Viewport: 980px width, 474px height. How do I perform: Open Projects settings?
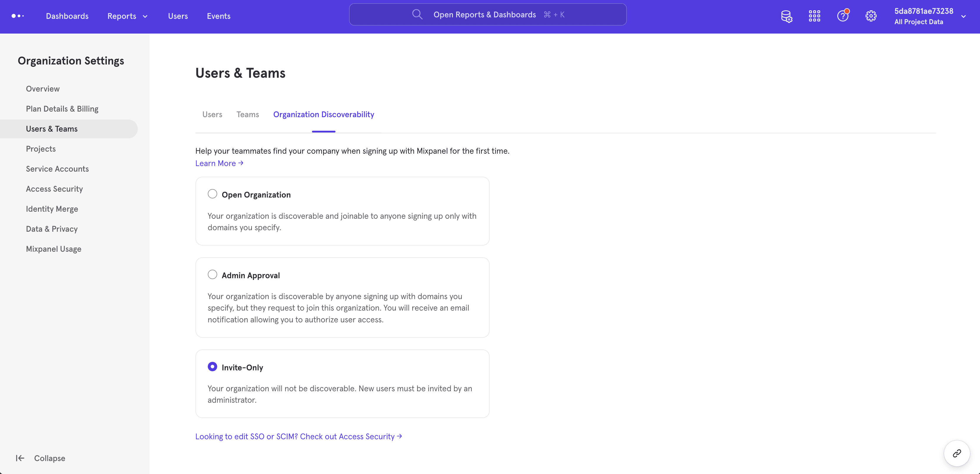tap(41, 149)
